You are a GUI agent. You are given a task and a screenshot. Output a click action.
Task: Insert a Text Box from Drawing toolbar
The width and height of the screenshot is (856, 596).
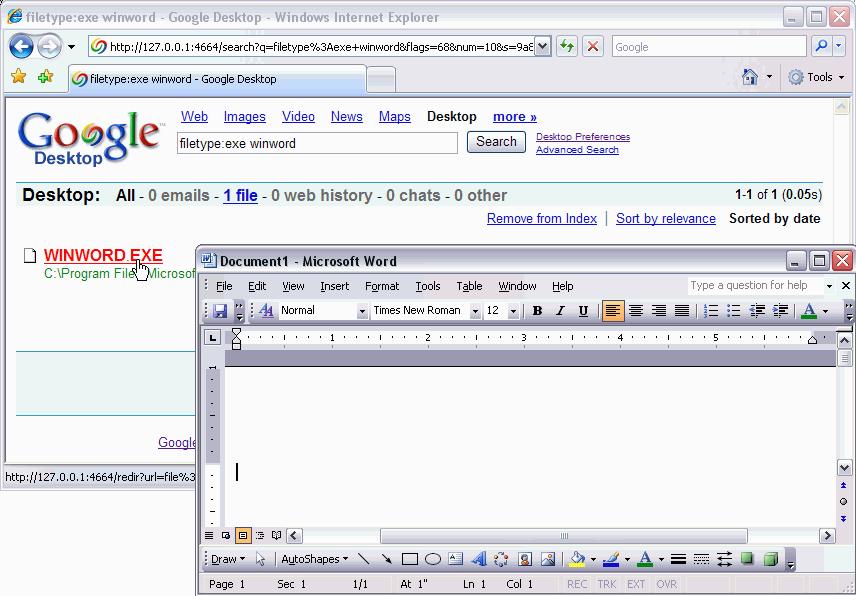455,559
